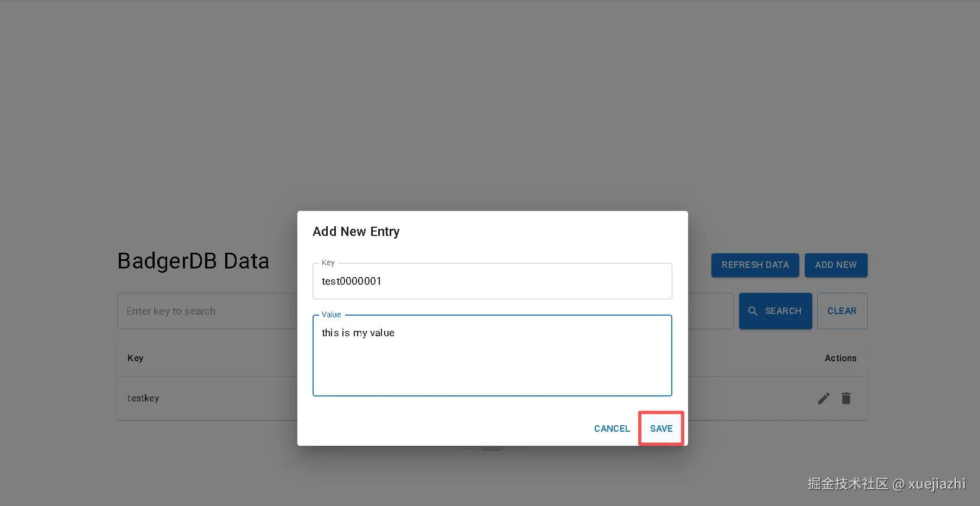Viewport: 980px width, 506px height.
Task: Click the 'Add New Entry' dialog title
Action: [356, 232]
